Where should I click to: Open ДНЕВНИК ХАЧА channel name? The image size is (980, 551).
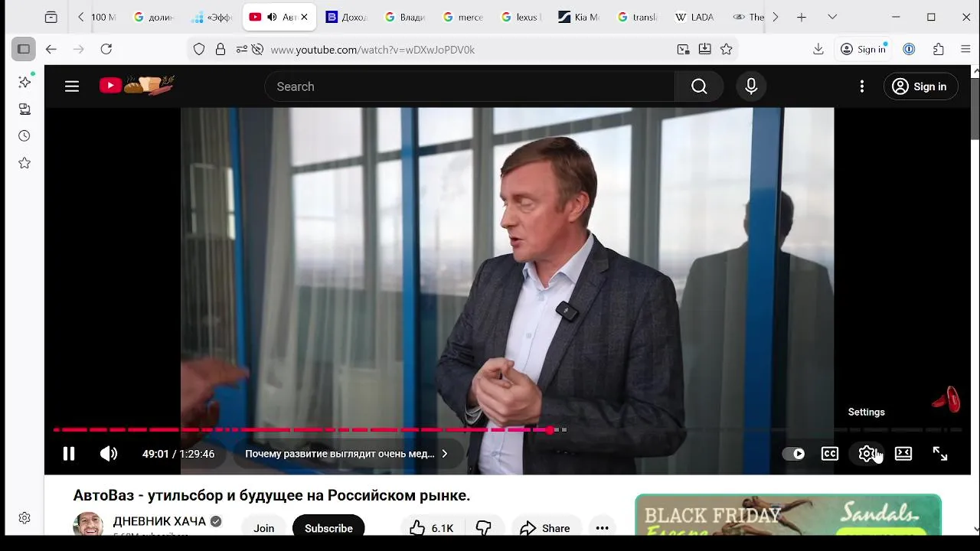click(159, 521)
